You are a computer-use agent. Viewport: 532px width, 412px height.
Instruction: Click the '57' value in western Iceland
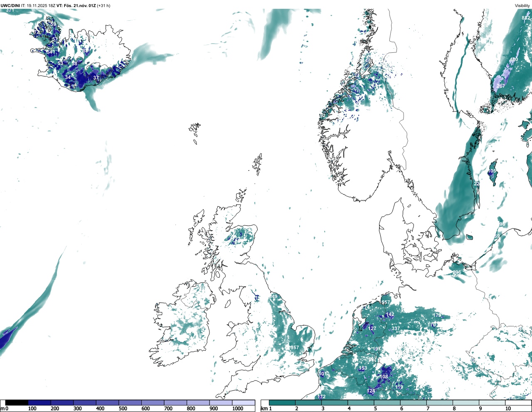point(55,39)
